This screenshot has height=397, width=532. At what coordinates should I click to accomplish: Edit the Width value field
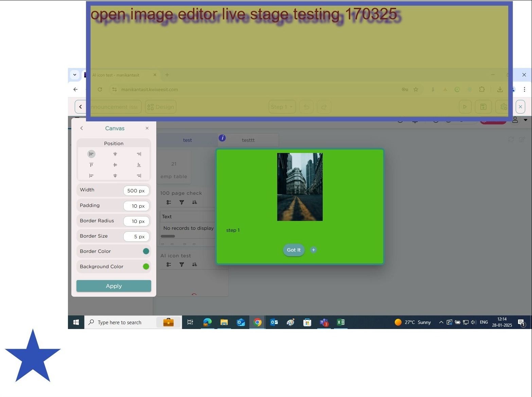(136, 191)
